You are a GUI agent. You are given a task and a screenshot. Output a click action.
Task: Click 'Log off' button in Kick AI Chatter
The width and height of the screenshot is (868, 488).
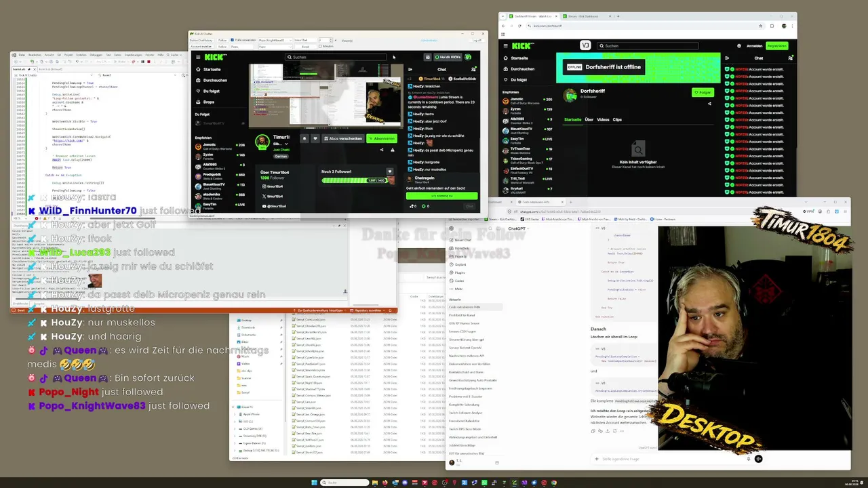pos(477,41)
